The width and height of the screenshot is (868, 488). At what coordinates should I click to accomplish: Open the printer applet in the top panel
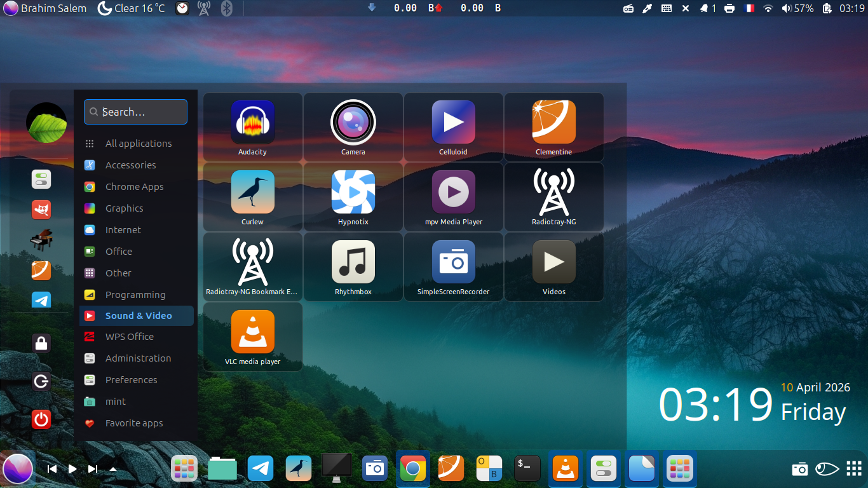[729, 8]
